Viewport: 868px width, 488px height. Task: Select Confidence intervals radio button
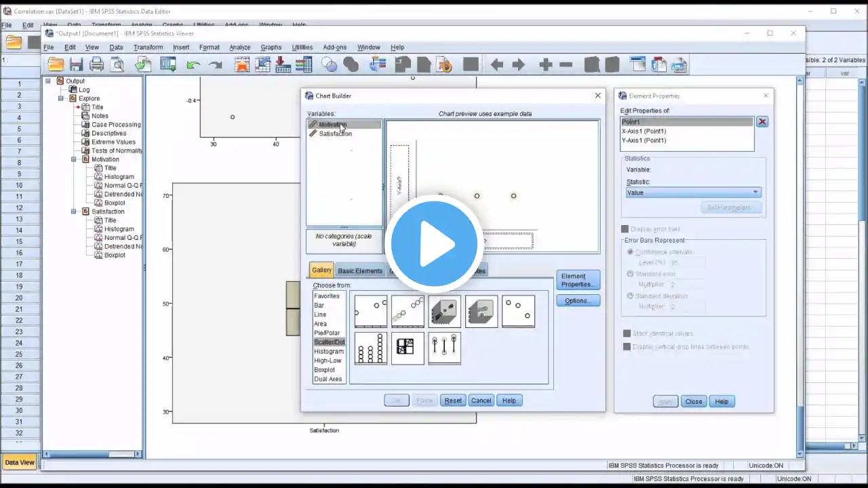coord(631,252)
